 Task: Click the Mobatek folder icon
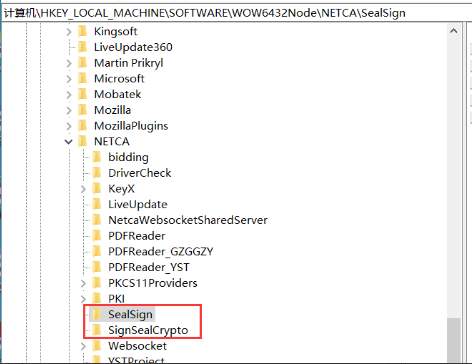click(x=83, y=94)
